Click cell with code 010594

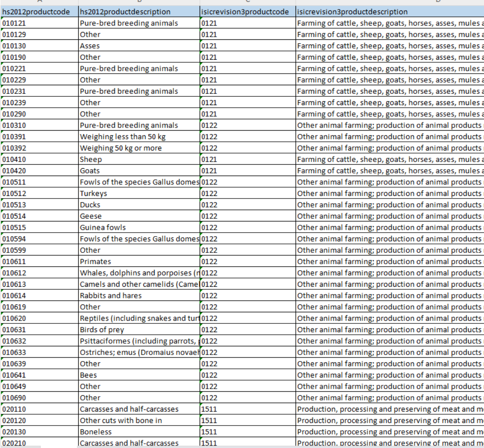pos(39,239)
